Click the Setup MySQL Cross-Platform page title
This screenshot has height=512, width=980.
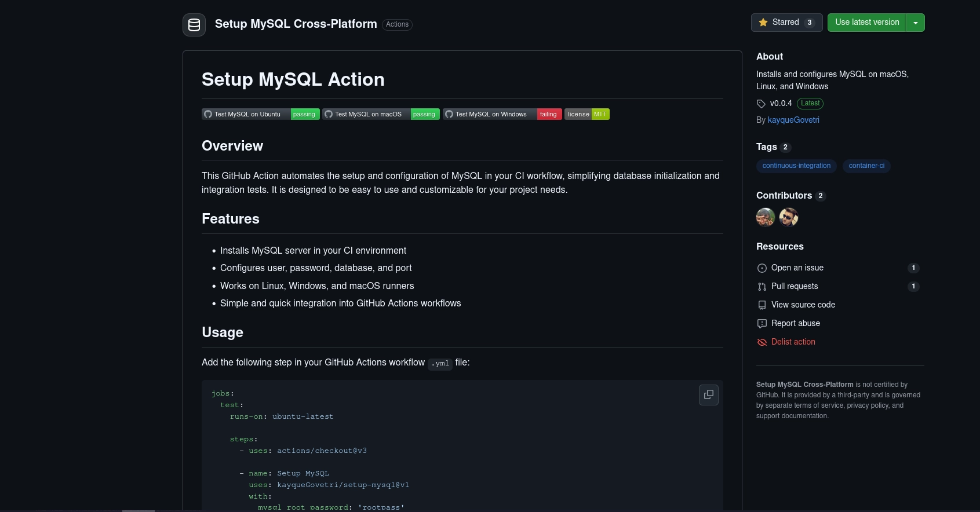coord(296,24)
